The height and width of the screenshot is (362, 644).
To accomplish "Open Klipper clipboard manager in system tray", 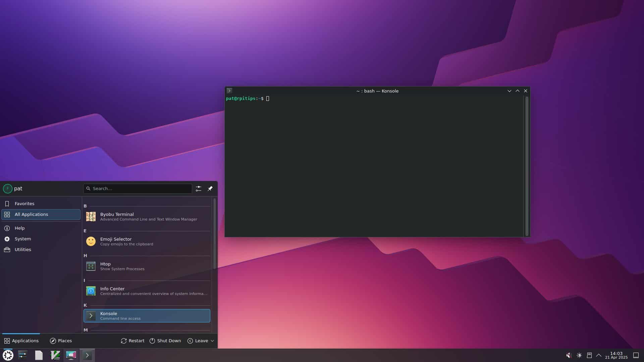I will [589, 355].
